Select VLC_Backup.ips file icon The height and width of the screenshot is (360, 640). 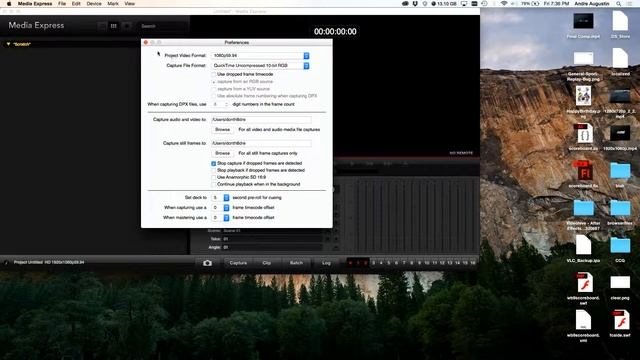pos(583,245)
